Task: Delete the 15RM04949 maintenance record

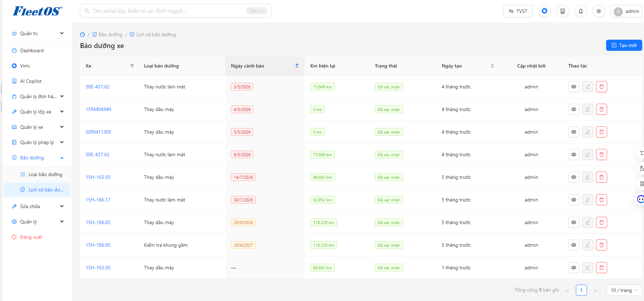Action: 601,109
